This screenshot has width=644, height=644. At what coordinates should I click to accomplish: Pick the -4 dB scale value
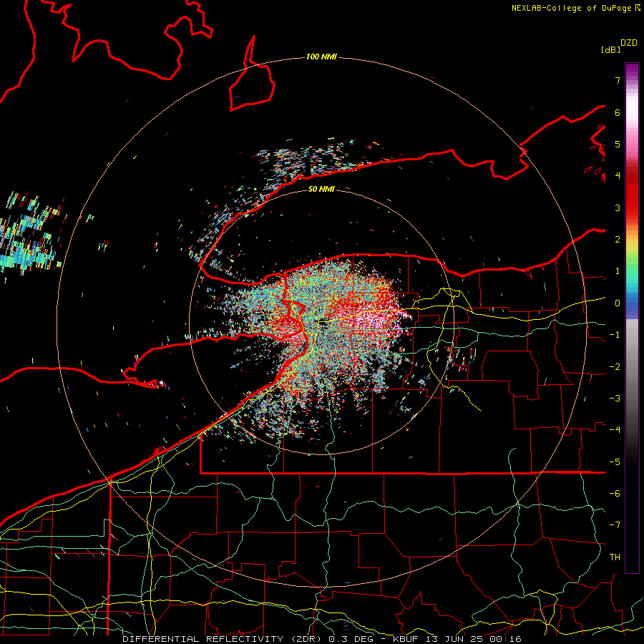point(615,430)
